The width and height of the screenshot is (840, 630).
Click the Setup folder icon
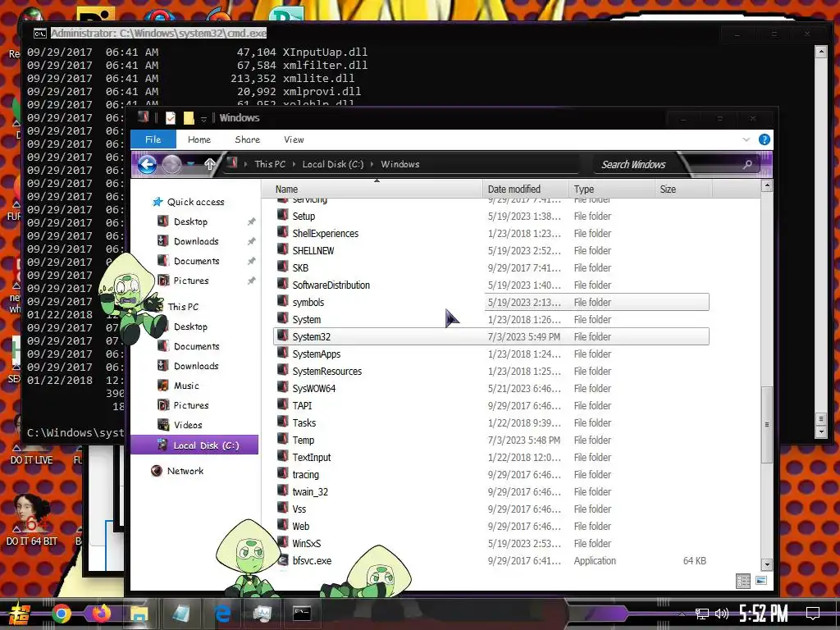click(x=283, y=216)
